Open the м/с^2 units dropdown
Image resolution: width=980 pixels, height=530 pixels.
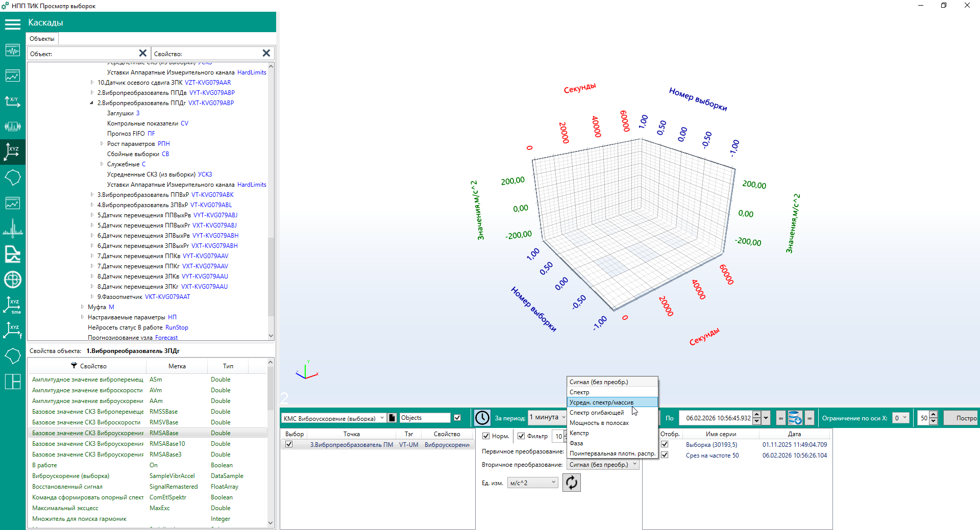coord(533,483)
